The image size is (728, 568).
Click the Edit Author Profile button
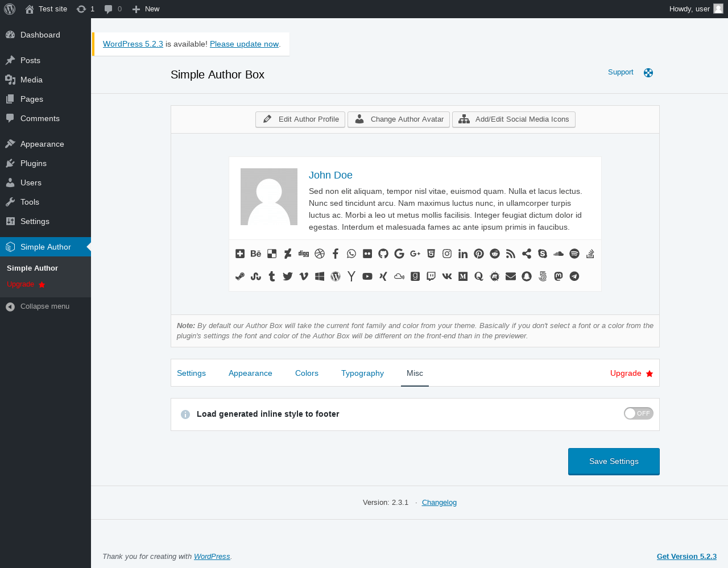click(x=300, y=119)
